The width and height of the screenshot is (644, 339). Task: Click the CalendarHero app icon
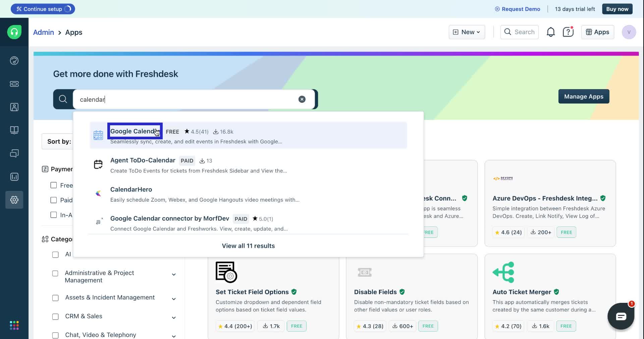pyautogui.click(x=98, y=193)
